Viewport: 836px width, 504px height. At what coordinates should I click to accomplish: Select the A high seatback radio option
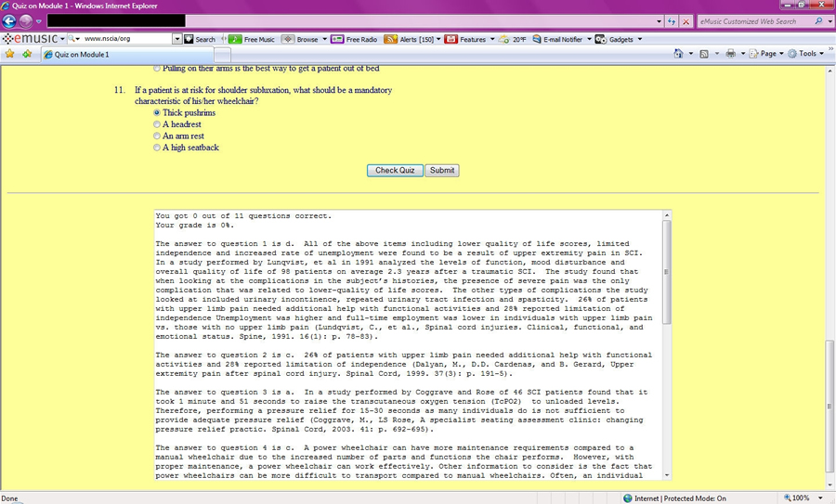(157, 148)
